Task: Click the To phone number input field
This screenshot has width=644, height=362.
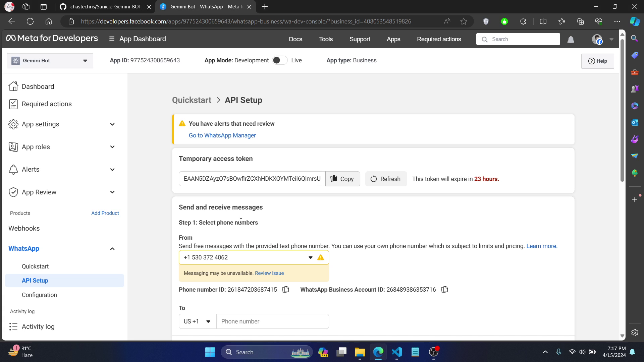Action: tap(272, 321)
